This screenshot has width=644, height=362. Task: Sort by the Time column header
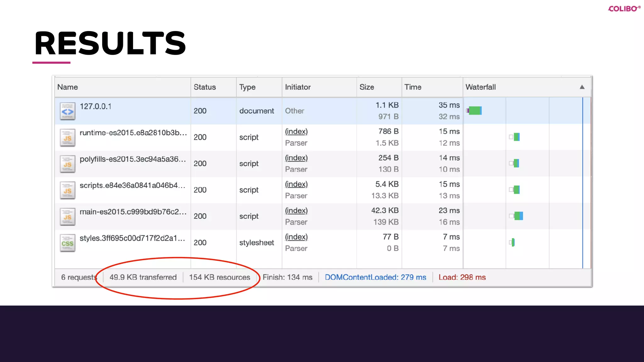coord(413,87)
